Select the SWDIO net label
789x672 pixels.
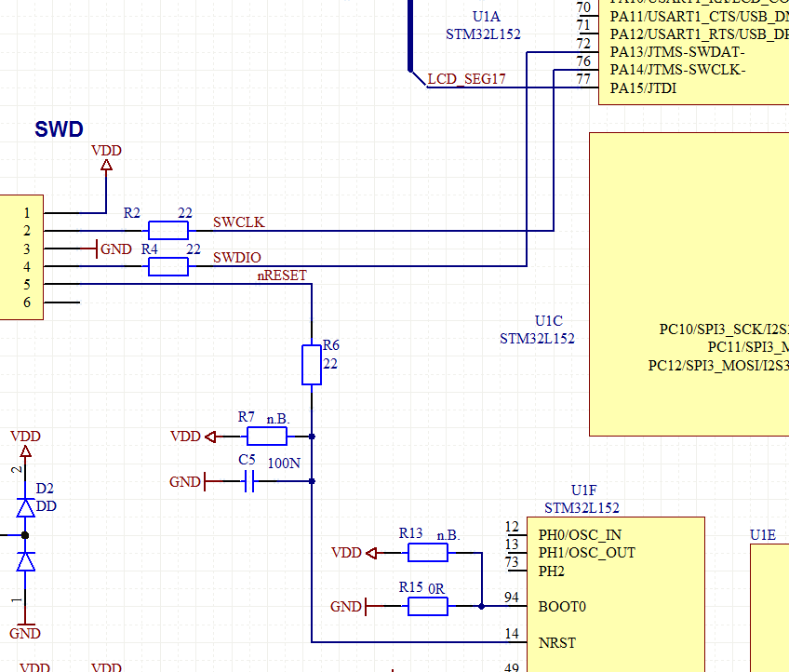(237, 258)
